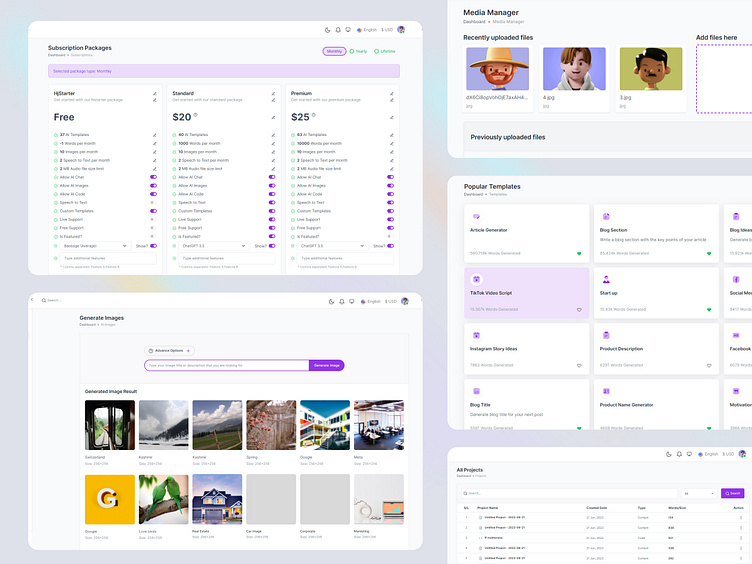The height and width of the screenshot is (564, 752).
Task: Edit Standard 1000 Words per month
Action: pos(273,143)
